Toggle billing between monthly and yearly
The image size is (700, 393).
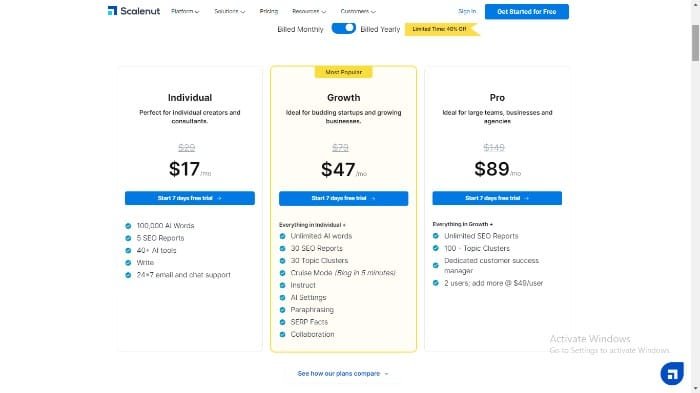pos(343,29)
